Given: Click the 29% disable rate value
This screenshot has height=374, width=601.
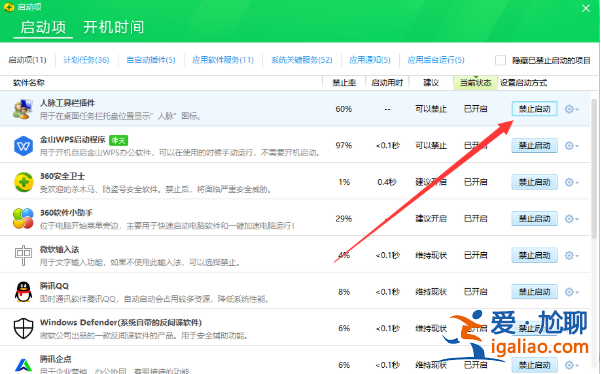Looking at the screenshot, I should (x=344, y=219).
